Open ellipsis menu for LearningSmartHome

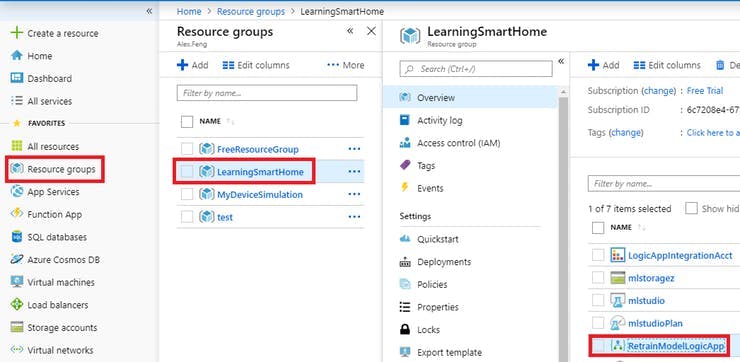(354, 172)
